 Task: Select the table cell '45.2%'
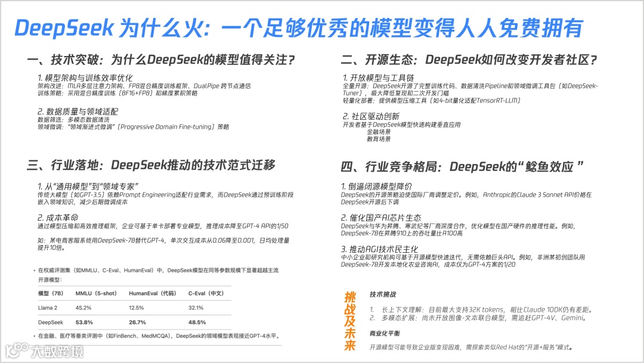(x=83, y=308)
